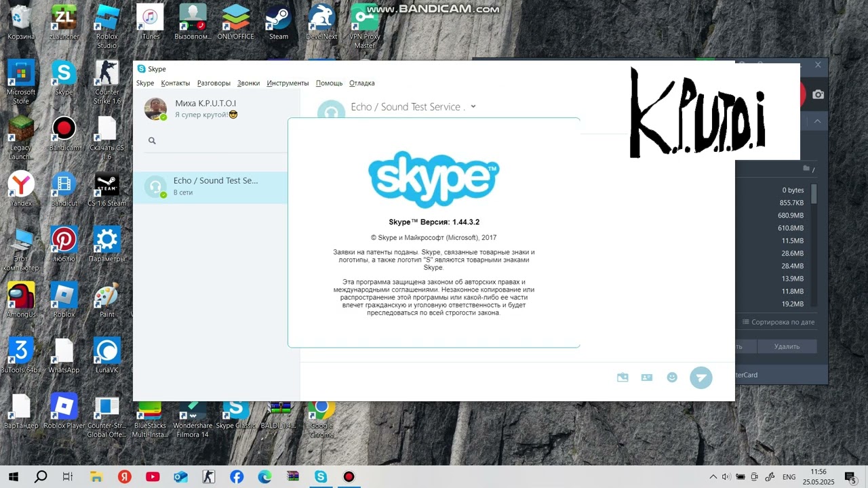
Task: Click the Echo / Sound Test Service header avatar
Action: point(332,108)
